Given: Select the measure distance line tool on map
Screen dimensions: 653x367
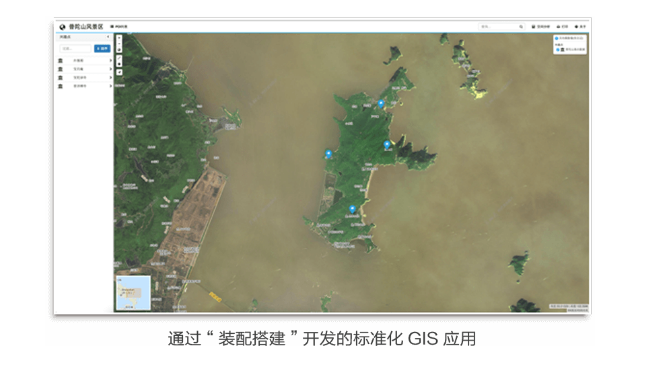Looking at the screenshot, I should pyautogui.click(x=119, y=58).
